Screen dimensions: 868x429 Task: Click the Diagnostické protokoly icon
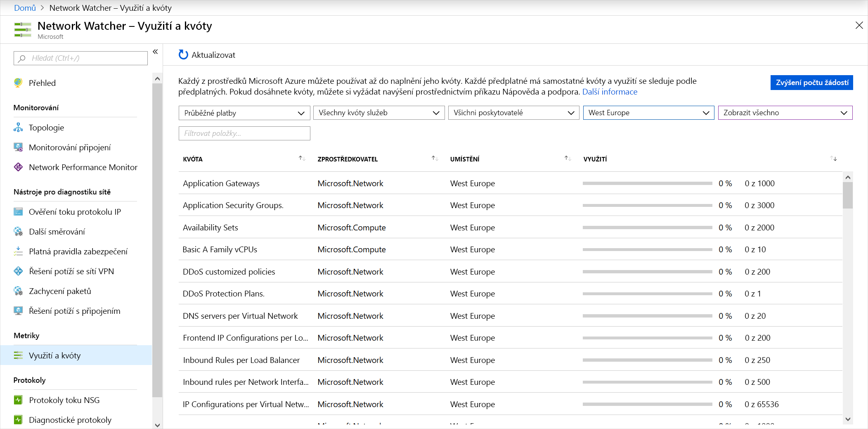[x=18, y=420]
